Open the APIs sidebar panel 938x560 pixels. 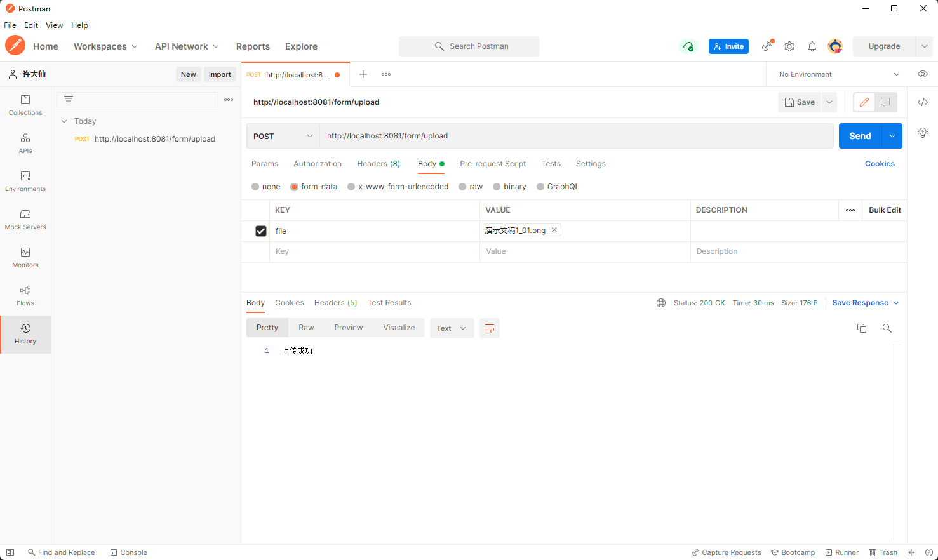pyautogui.click(x=25, y=143)
